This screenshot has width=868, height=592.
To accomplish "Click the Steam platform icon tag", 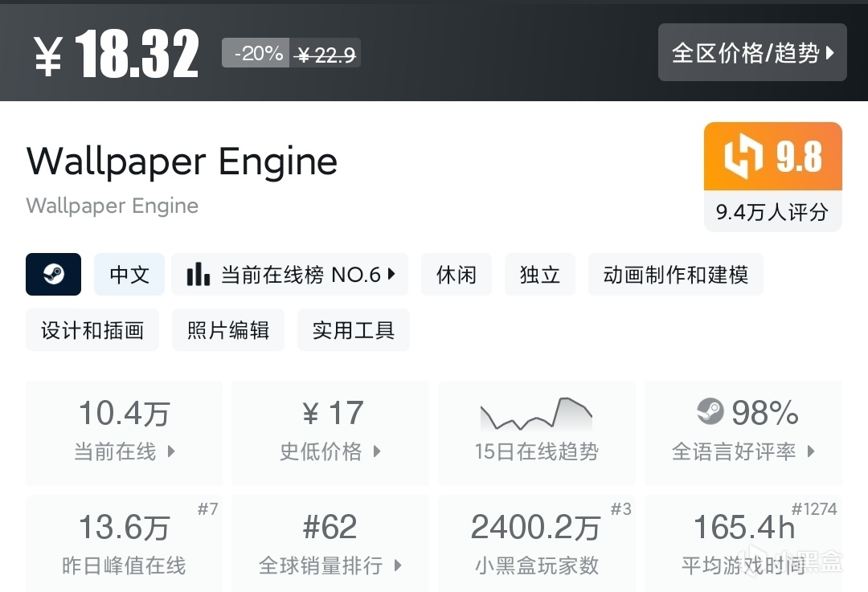I will coord(53,275).
